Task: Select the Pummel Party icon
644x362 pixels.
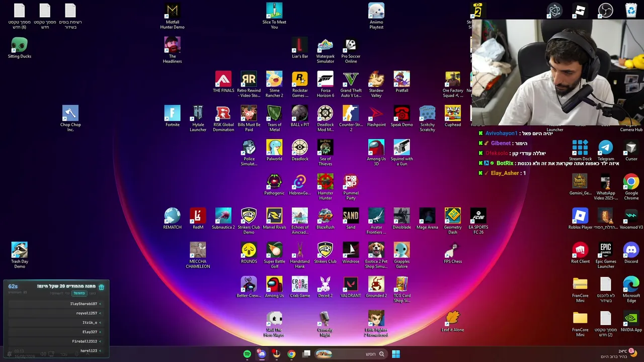Action: (351, 187)
